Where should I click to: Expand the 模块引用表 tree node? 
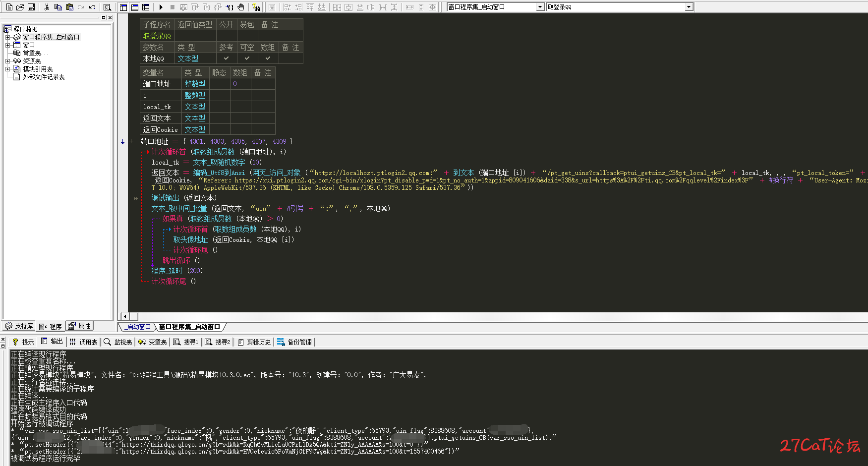7,69
